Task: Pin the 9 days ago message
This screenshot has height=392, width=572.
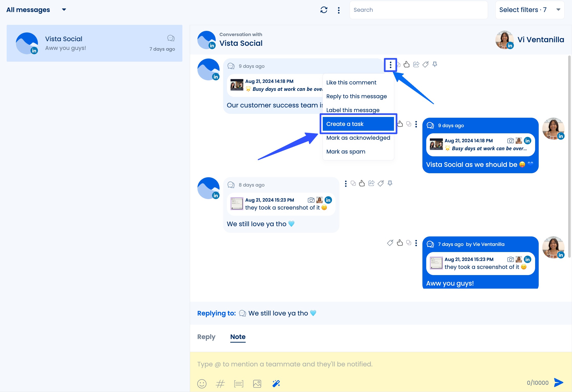Action: [x=435, y=64]
